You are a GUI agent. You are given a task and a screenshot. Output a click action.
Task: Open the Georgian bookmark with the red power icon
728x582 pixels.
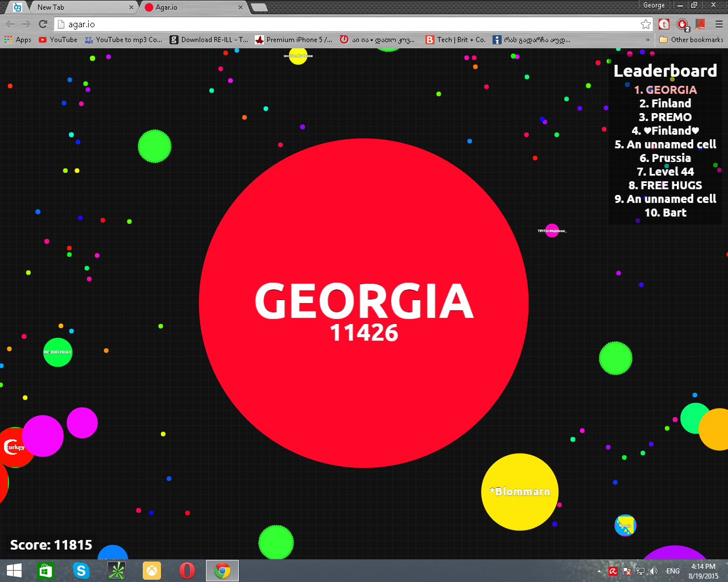(x=377, y=40)
